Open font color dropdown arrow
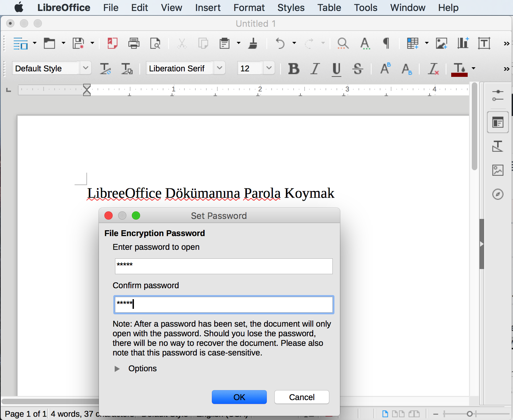Screen dimensions: 513x420 coord(474,68)
